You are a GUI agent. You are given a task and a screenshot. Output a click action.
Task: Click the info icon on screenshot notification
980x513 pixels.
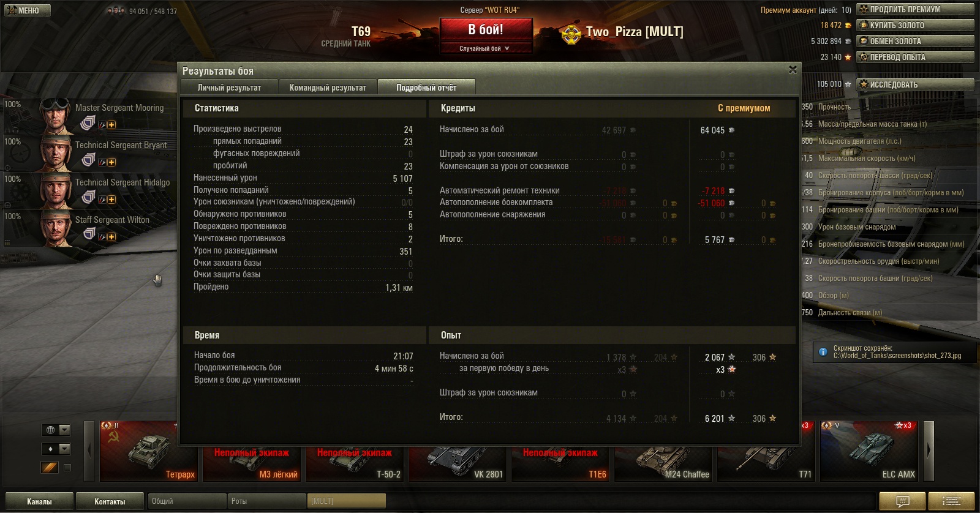click(823, 352)
